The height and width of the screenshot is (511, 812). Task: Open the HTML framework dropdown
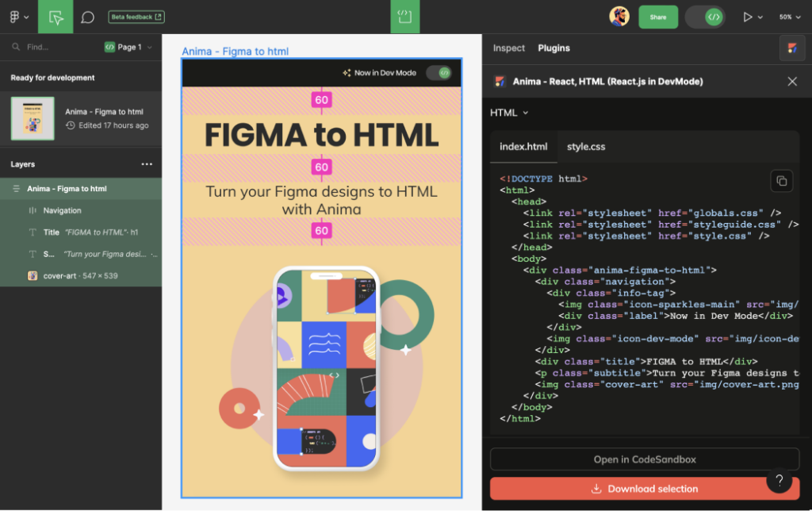coord(507,113)
